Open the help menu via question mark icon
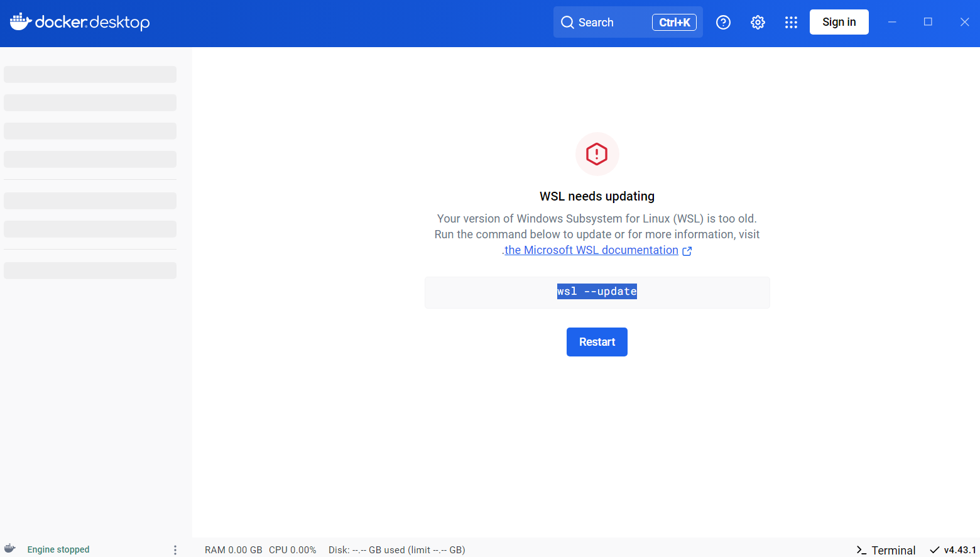Image resolution: width=980 pixels, height=557 pixels. (723, 22)
